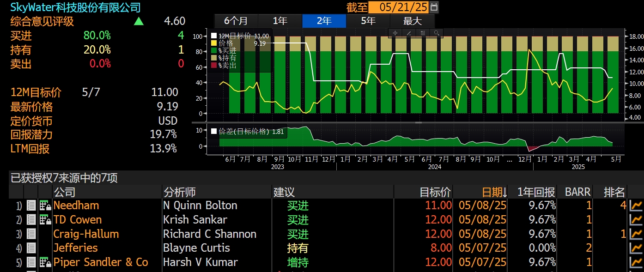Click the tan %持有 legend swatch
The image size is (644, 272).
(x=214, y=58)
